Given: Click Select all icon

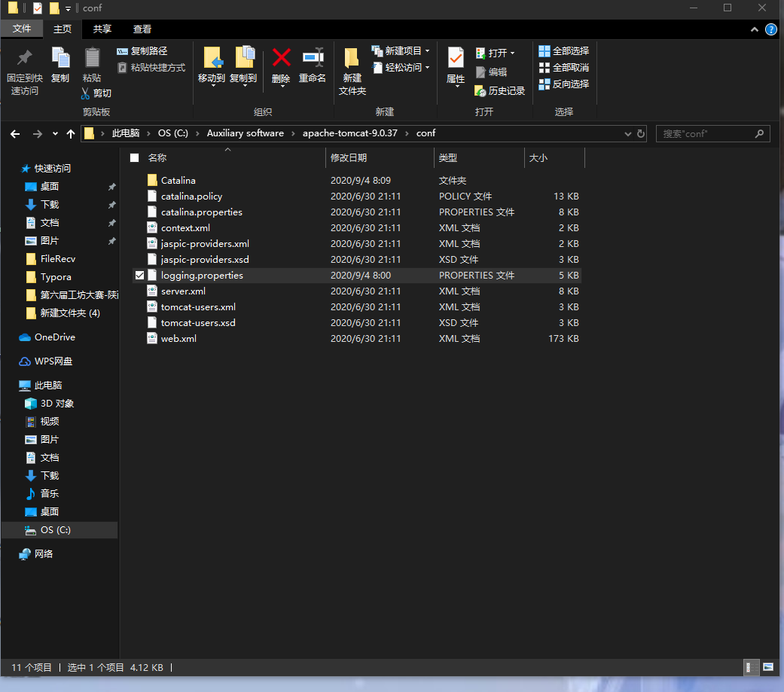Looking at the screenshot, I should 544,50.
